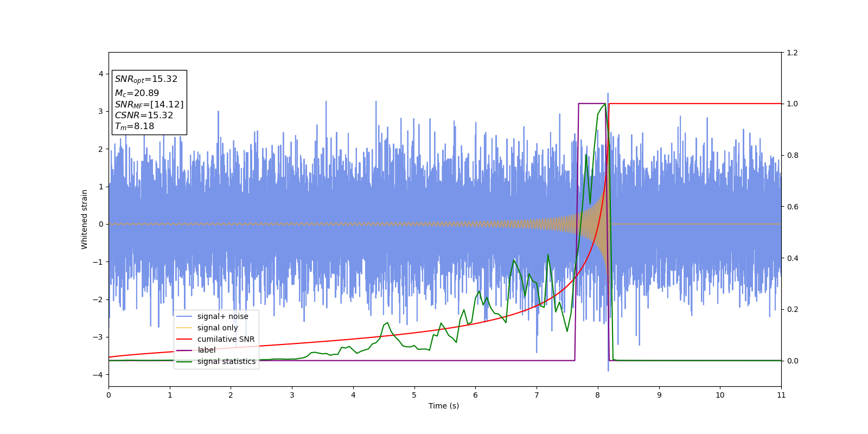Viewport: 868px width, 434px height.
Task: Click the green line swatch for signal statistics
Action: click(x=184, y=361)
